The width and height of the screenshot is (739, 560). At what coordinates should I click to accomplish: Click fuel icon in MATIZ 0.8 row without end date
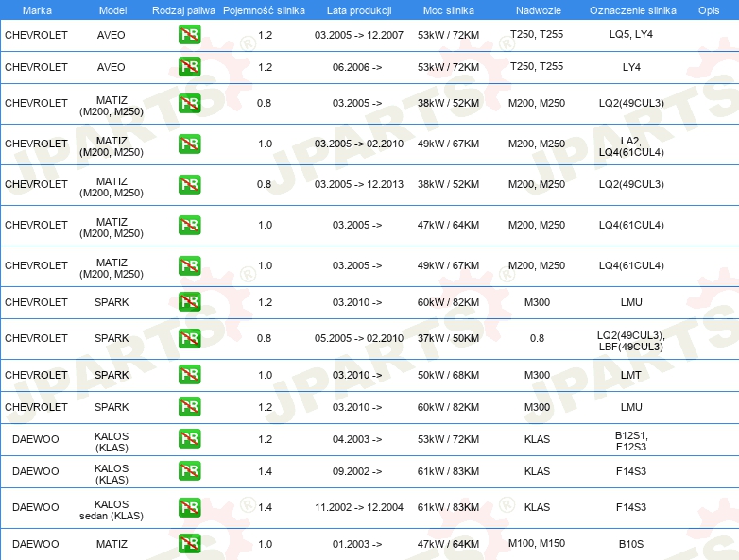pos(189,103)
